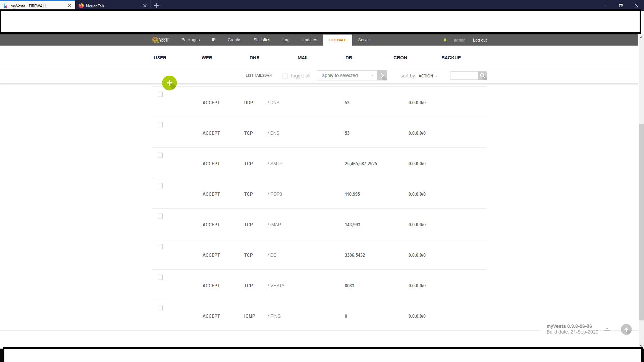644x362 pixels.
Task: Open the Server menu
Action: 364,40
